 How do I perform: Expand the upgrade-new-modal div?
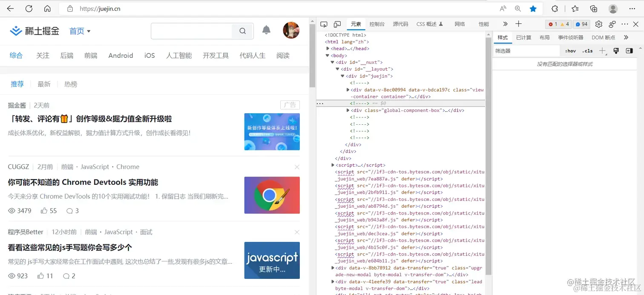[x=333, y=268]
